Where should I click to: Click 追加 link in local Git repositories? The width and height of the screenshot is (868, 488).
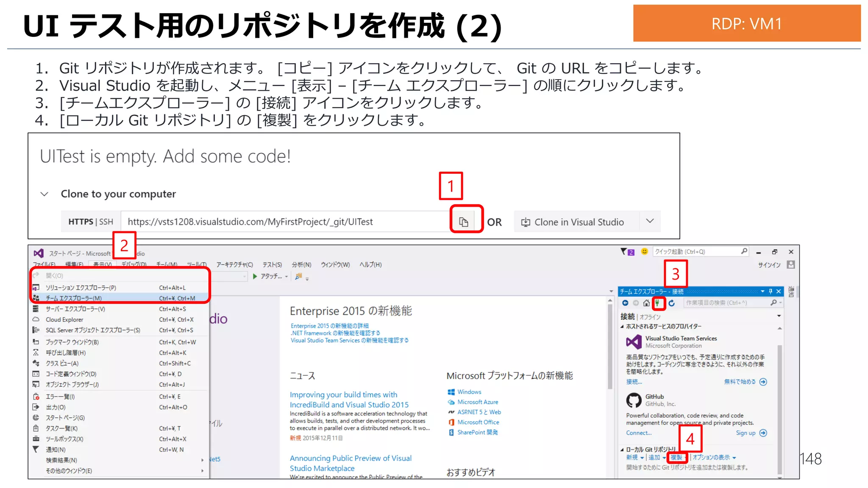(654, 457)
